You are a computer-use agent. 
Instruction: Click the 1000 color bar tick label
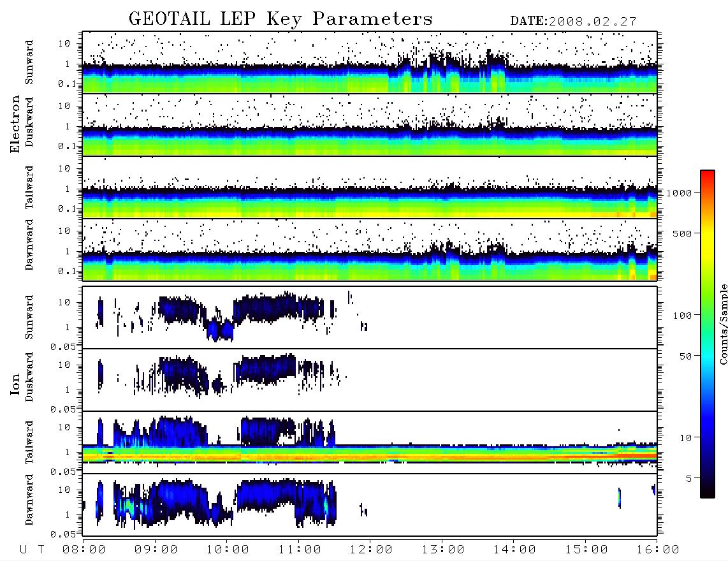[x=679, y=193]
